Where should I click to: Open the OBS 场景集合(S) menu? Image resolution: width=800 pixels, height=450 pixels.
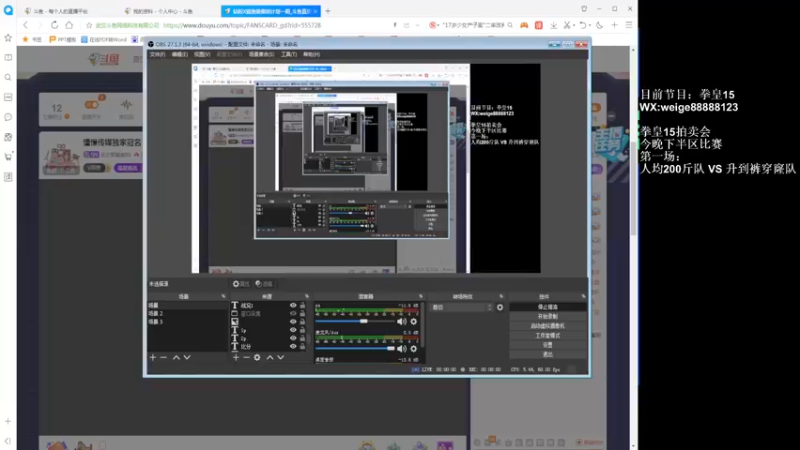click(261, 55)
